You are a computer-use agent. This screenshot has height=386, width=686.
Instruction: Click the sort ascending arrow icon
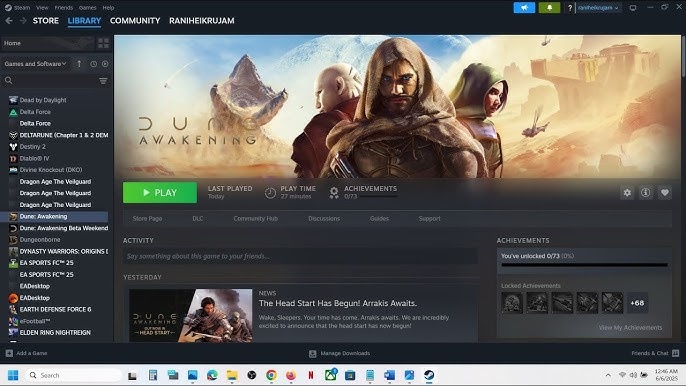click(x=79, y=64)
